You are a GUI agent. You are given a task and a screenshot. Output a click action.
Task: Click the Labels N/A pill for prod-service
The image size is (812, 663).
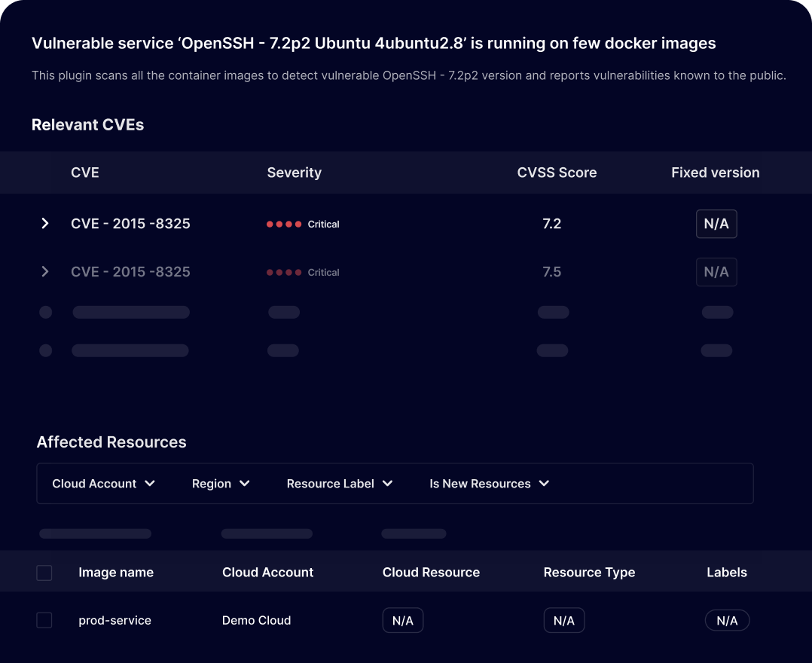727,621
